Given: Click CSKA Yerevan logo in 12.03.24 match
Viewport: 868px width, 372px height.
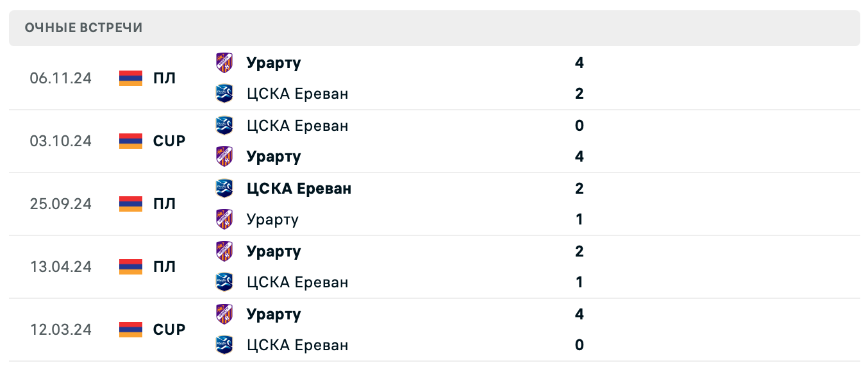Looking at the screenshot, I should 224,345.
